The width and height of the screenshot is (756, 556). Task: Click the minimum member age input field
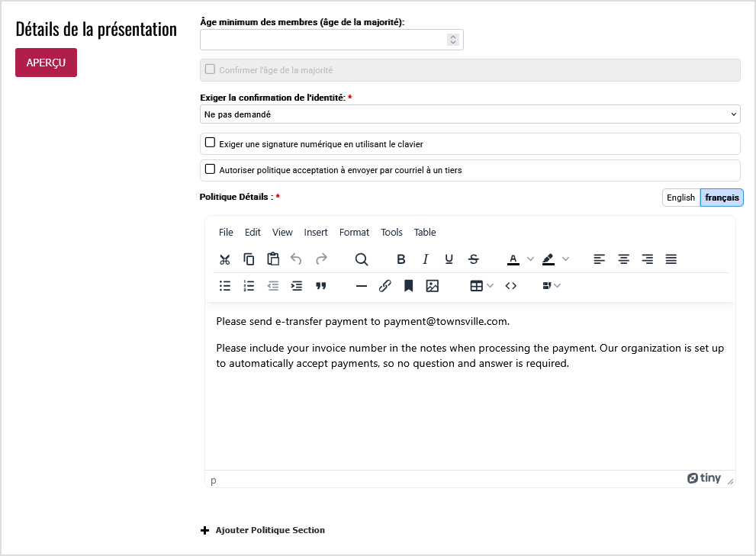[x=323, y=40]
